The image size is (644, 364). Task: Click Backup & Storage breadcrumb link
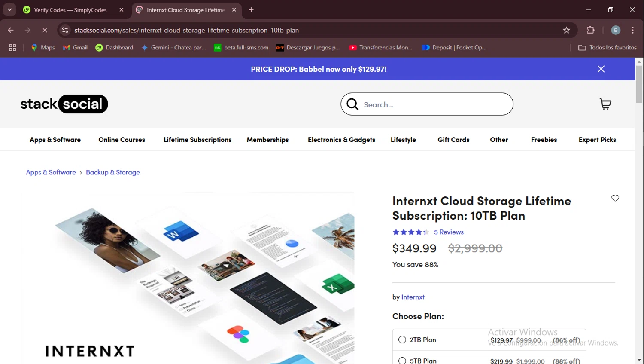click(x=113, y=172)
